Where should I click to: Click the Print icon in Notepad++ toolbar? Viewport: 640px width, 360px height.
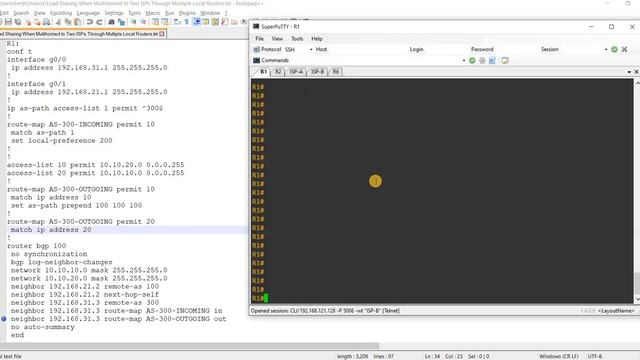[x=46, y=22]
